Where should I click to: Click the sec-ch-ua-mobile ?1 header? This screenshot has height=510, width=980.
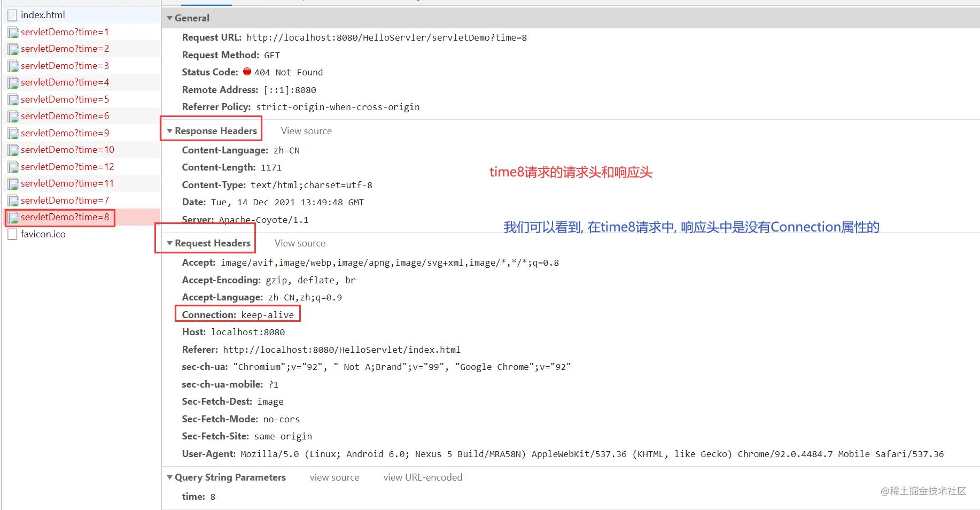(x=230, y=385)
